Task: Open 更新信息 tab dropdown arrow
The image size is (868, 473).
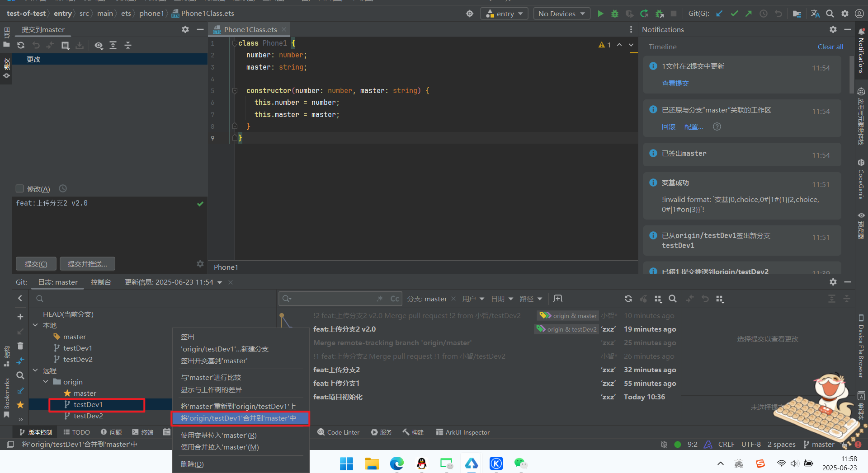Action: click(220, 282)
